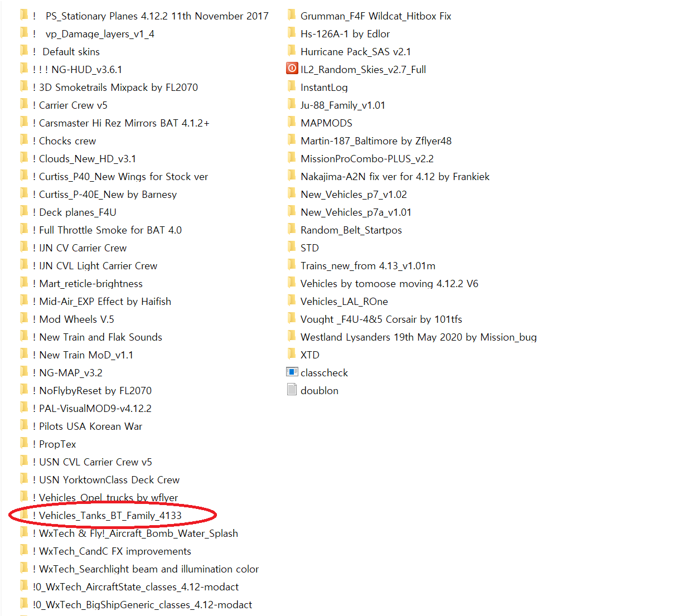Image resolution: width=692 pixels, height=616 pixels.
Task: Click folder icon beside ! ! ! NG-HUD_v3.6.1
Action: pos(24,69)
